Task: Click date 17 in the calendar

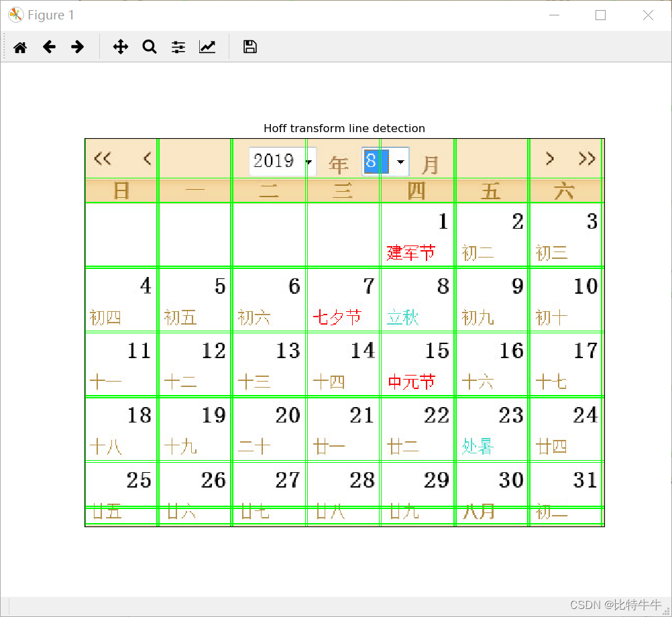Action: click(x=586, y=351)
